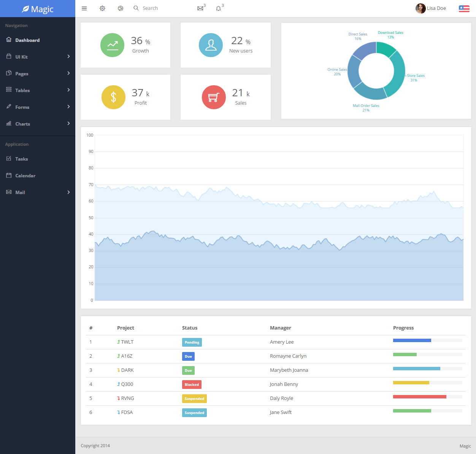Click the yellow Suspended badge for RVNG
This screenshot has width=476, height=454.
point(194,398)
